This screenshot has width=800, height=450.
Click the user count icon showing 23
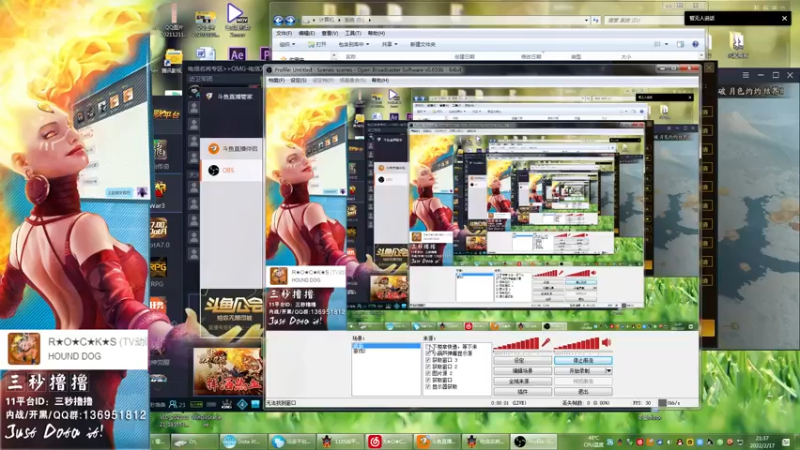point(177,405)
